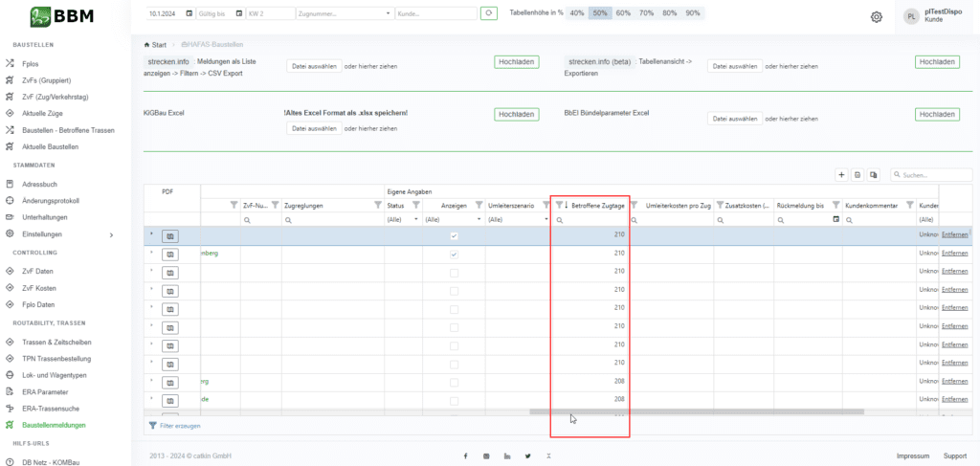Open the calendar icon next to date 10.1.2024
This screenshot has height=466, width=980.
189,13
